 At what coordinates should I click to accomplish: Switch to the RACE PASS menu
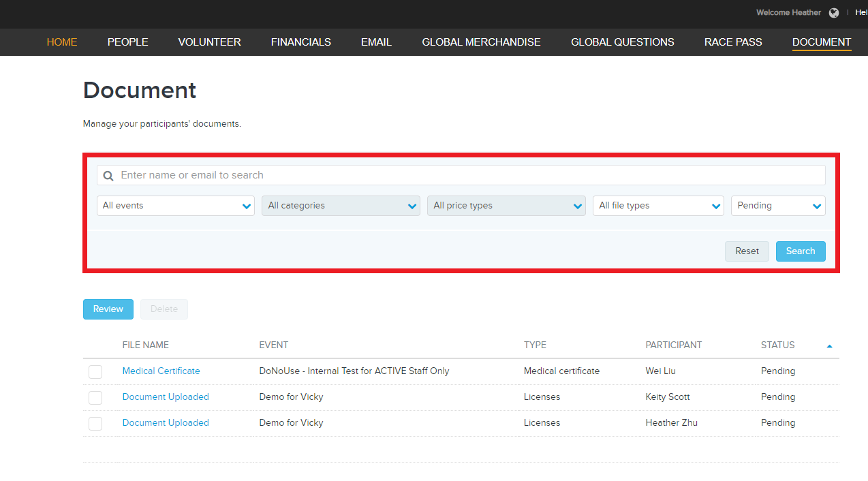point(733,42)
